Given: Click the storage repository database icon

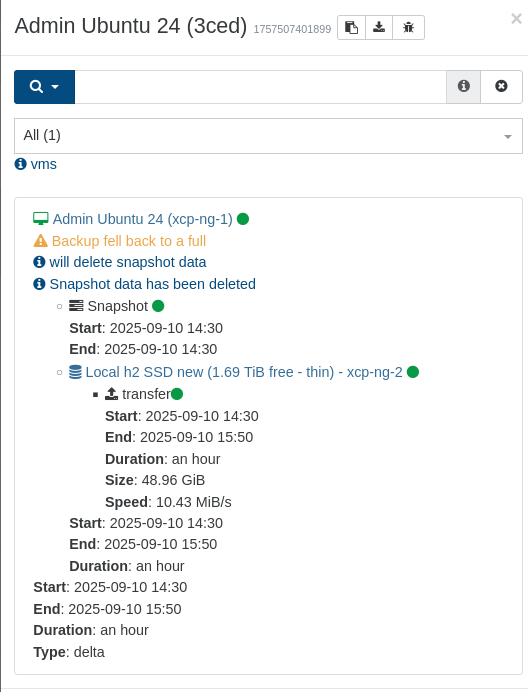Looking at the screenshot, I should point(75,372).
